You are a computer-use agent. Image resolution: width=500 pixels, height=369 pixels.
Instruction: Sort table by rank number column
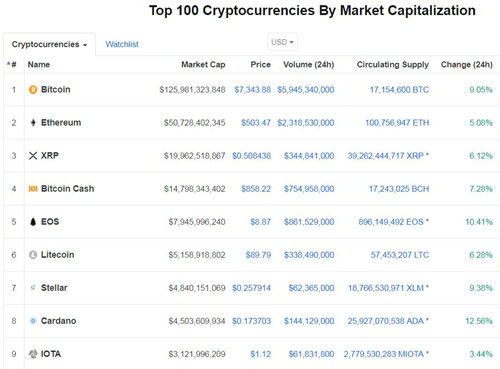coord(12,64)
